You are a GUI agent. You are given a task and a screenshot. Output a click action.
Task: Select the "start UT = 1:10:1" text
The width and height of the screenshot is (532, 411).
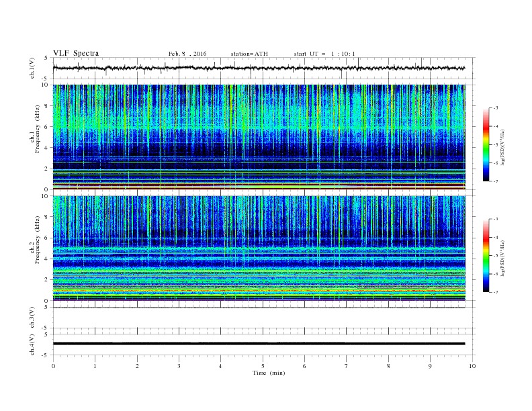324,54
